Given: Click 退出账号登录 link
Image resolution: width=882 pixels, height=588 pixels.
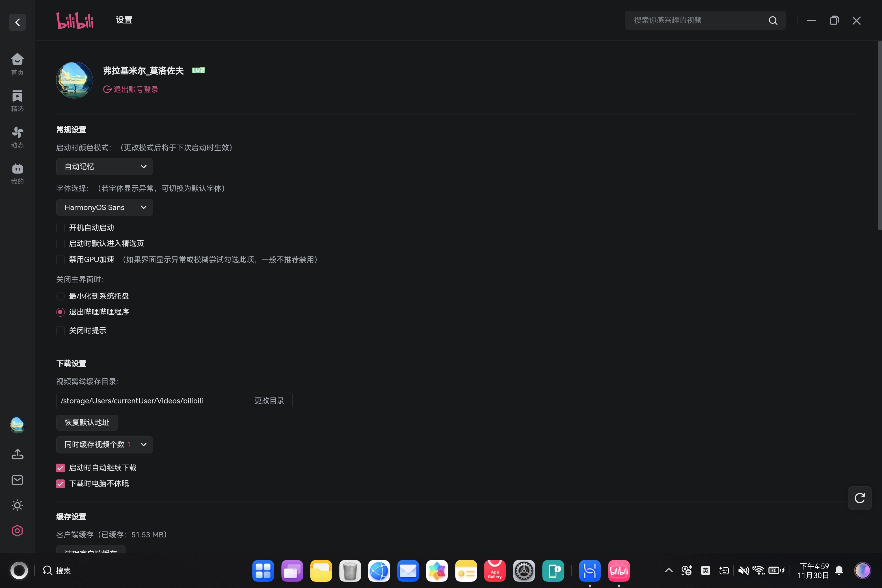Looking at the screenshot, I should (x=131, y=89).
